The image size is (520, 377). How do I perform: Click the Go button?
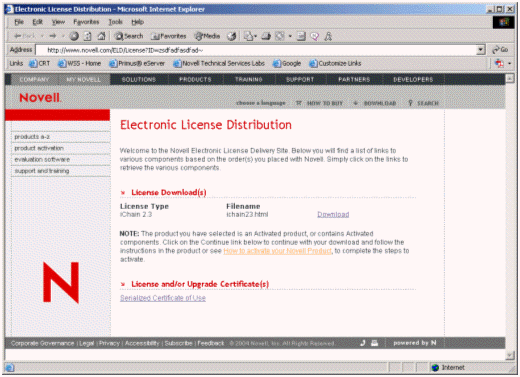tap(500, 50)
